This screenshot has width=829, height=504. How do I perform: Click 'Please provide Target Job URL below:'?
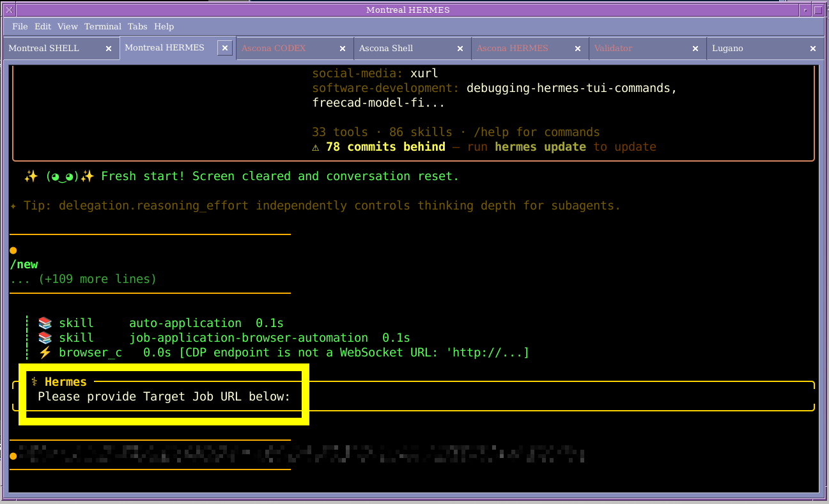(164, 397)
